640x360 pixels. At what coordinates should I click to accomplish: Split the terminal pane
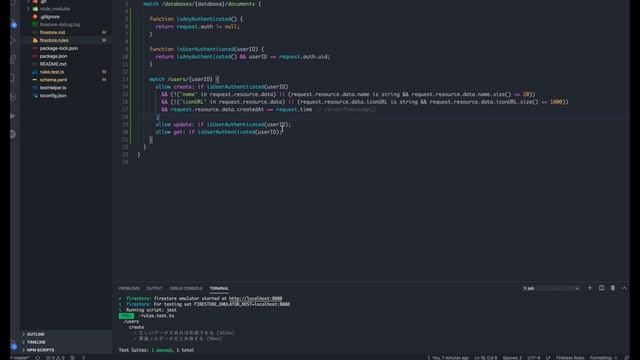601,288
